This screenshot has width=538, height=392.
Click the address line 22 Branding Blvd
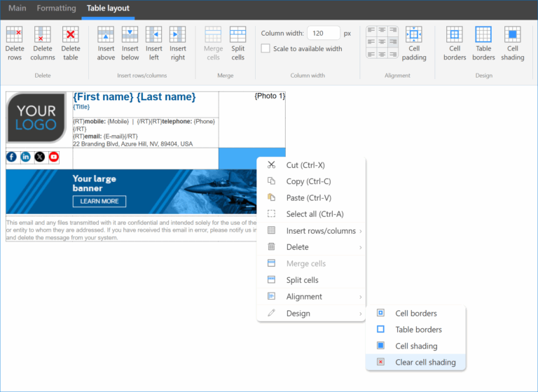(x=133, y=144)
